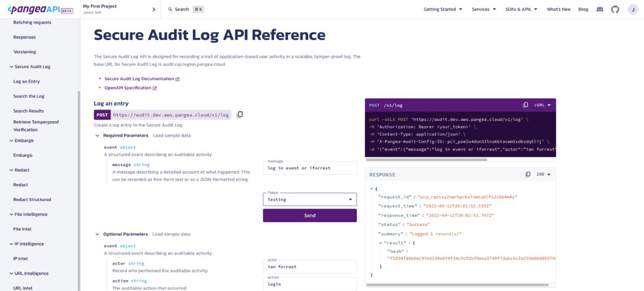Copy the POST endpoint URL
Viewport: 644px width, 291px height.
click(x=240, y=114)
